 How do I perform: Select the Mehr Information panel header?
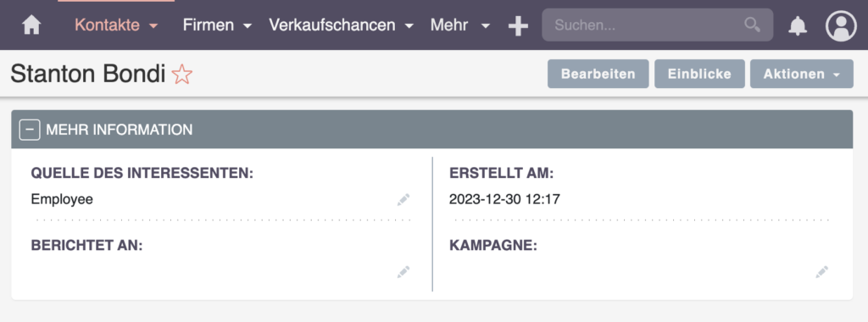[431, 130]
